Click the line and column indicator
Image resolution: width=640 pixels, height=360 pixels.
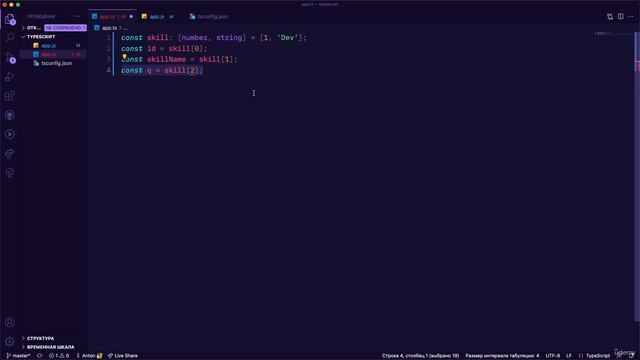(420, 356)
